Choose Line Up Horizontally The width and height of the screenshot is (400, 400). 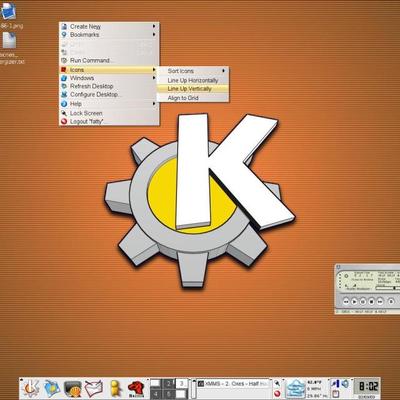[x=193, y=80]
